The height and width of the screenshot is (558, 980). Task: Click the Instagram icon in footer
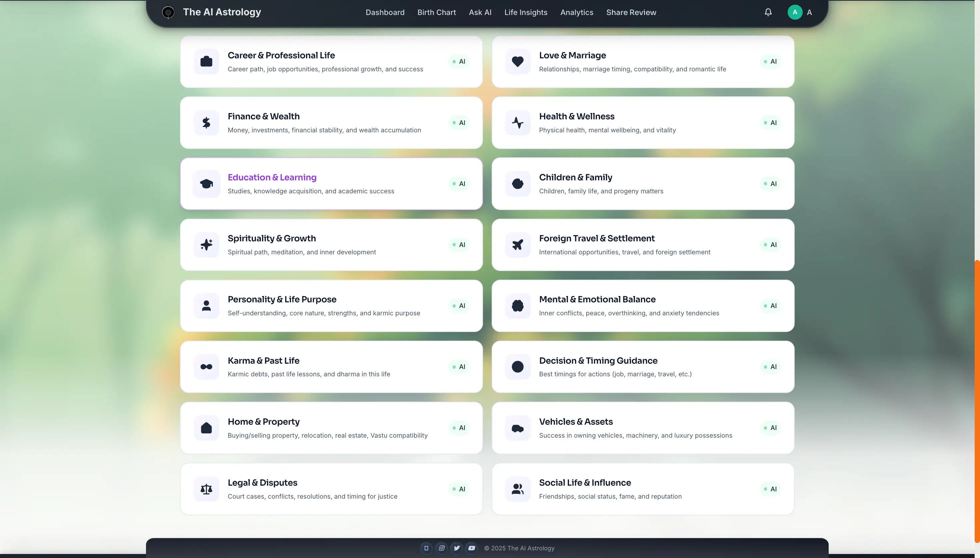tap(441, 548)
